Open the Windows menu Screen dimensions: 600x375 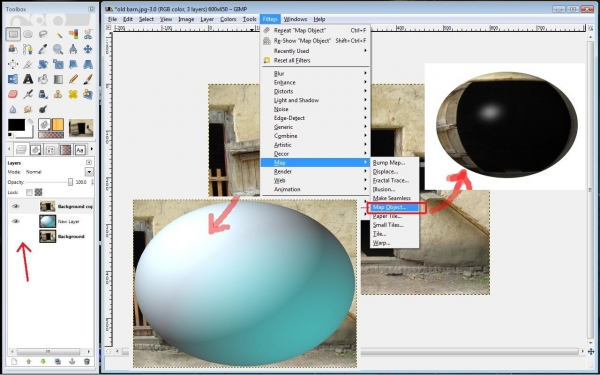tap(295, 19)
